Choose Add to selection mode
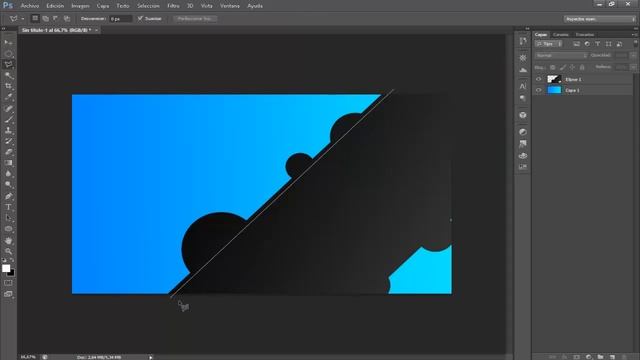640x360 pixels. [x=46, y=18]
